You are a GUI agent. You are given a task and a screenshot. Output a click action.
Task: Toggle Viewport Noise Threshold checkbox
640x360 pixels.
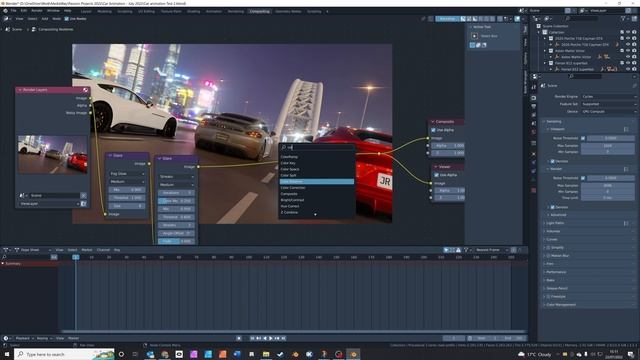point(583,138)
